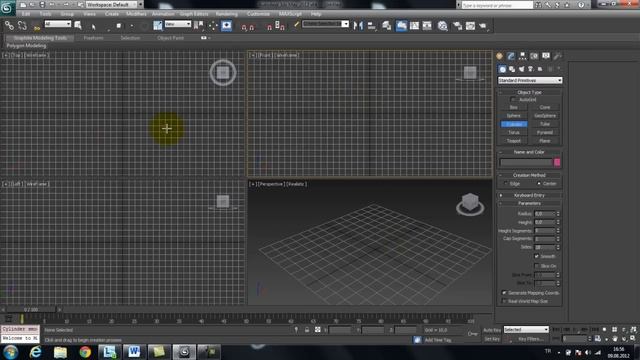
Task: Activate the Select and Manipulate tool
Action: point(213,26)
